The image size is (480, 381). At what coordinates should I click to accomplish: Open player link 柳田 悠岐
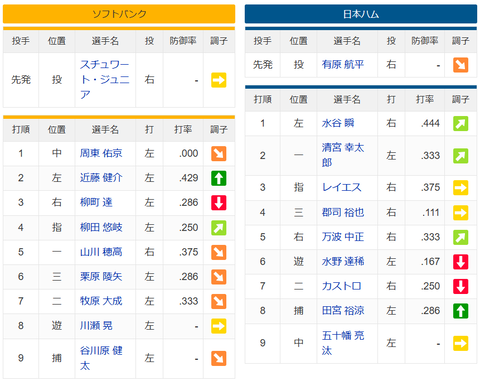pyautogui.click(x=101, y=227)
